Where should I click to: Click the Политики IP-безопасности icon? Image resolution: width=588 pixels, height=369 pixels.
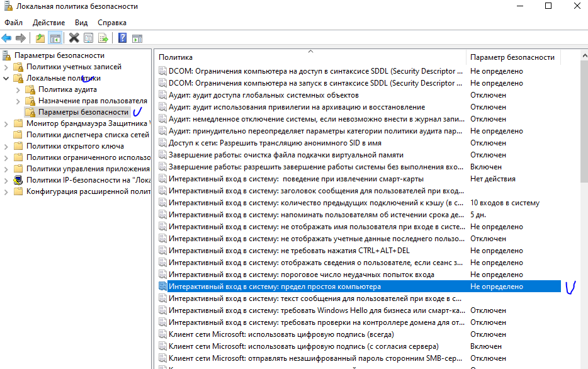click(18, 180)
